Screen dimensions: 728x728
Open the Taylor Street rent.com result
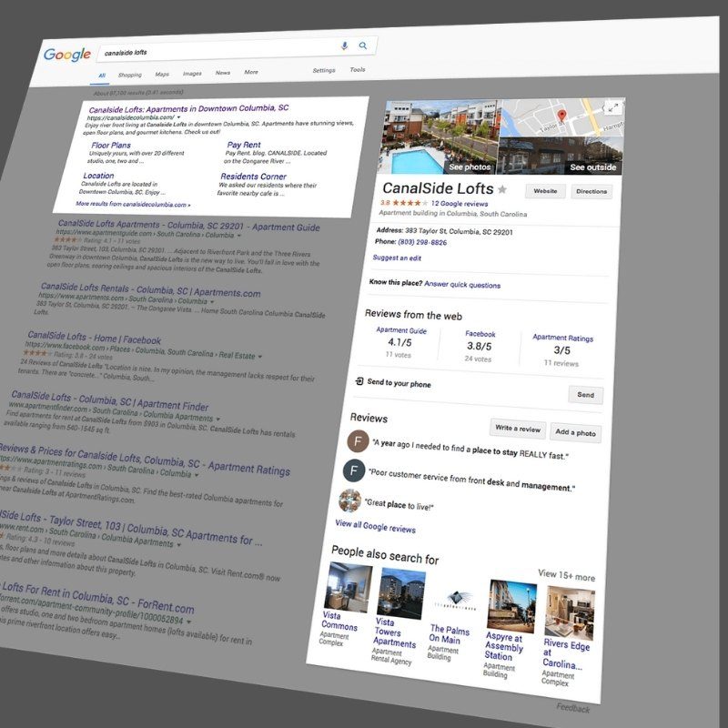point(131,529)
